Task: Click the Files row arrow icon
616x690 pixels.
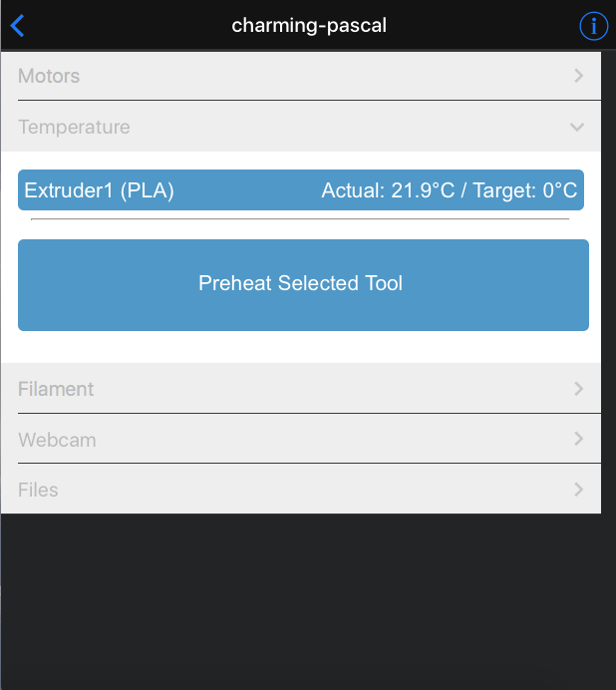Action: coord(579,489)
